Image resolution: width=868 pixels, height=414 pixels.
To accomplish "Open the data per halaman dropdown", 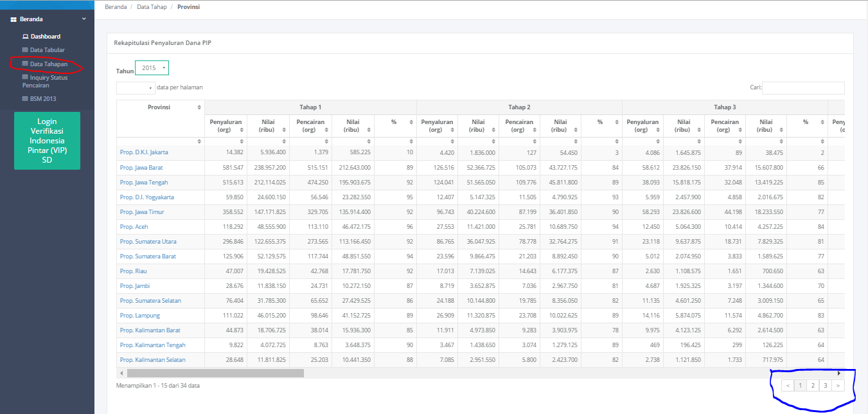I will pyautogui.click(x=136, y=87).
